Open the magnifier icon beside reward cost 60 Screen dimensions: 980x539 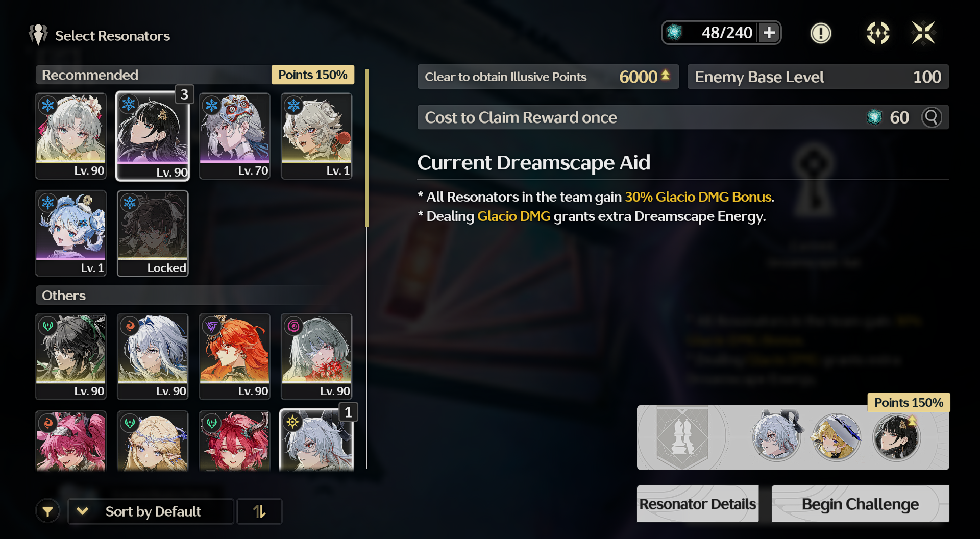click(932, 117)
